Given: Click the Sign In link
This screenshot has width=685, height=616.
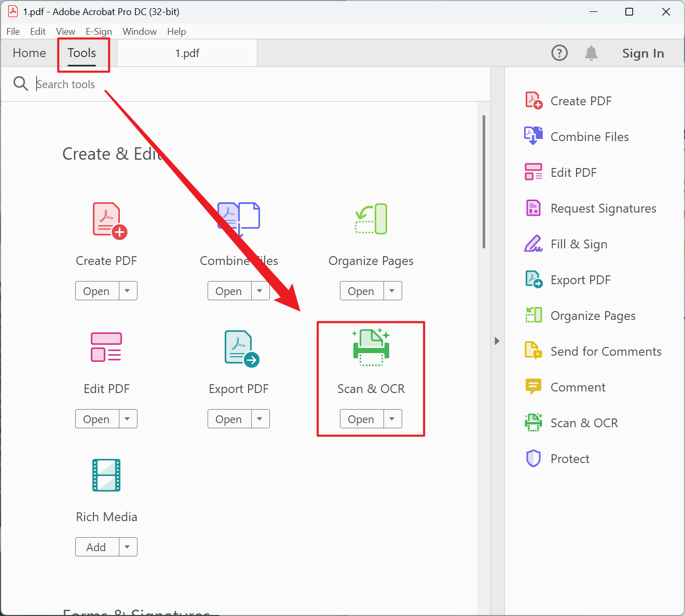Looking at the screenshot, I should [643, 53].
